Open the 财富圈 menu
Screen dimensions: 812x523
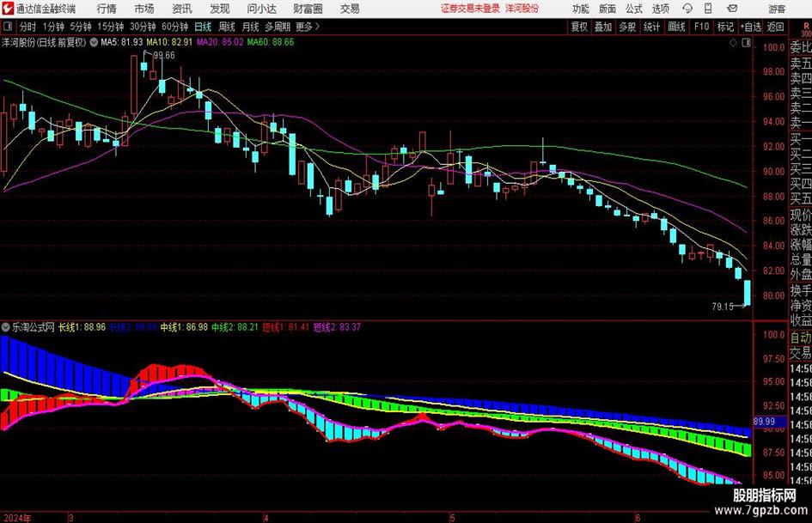[x=308, y=9]
